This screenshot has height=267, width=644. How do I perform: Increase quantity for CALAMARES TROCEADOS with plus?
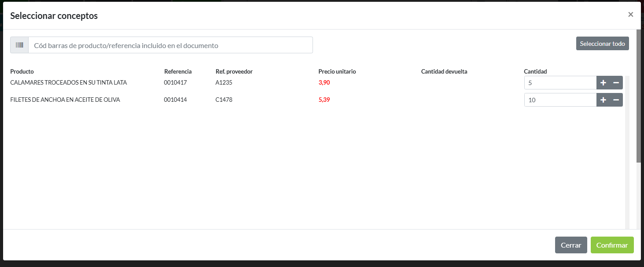603,83
